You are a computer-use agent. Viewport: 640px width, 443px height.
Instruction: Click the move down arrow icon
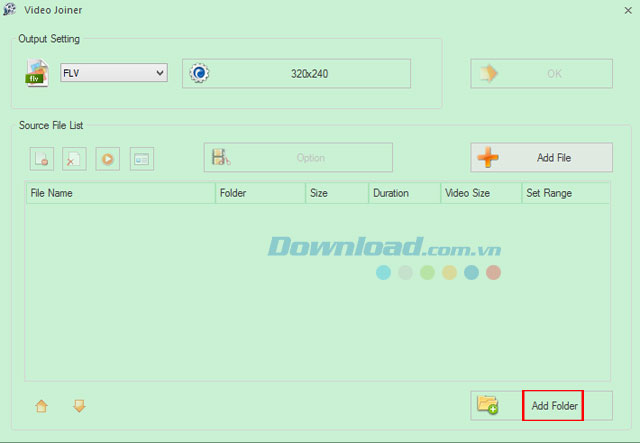point(79,406)
